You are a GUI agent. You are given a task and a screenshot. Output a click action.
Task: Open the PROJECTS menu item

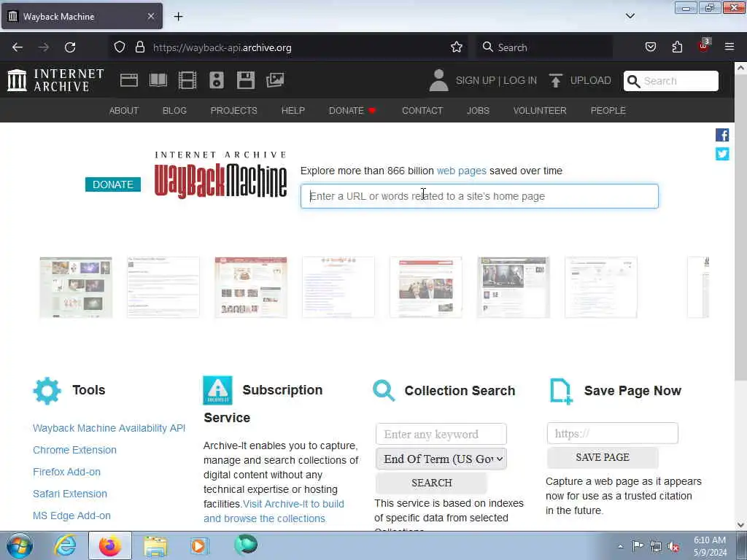click(x=234, y=111)
